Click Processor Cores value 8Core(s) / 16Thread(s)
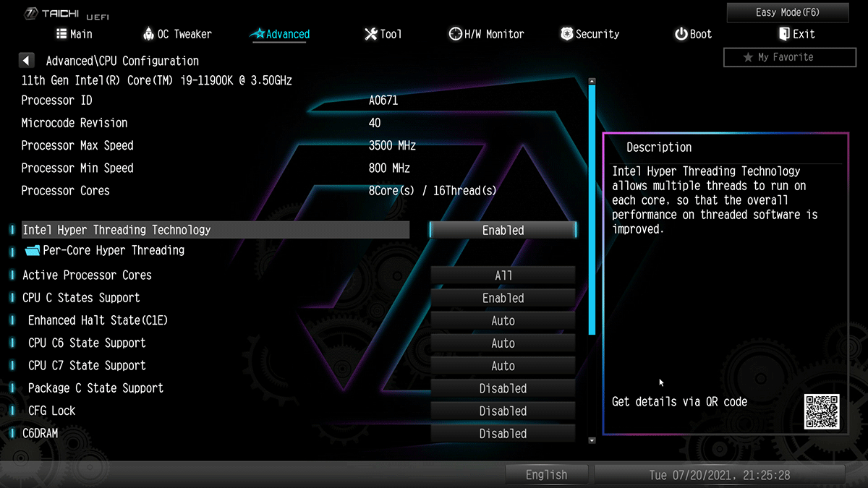Image resolution: width=868 pixels, height=488 pixels. 433,191
